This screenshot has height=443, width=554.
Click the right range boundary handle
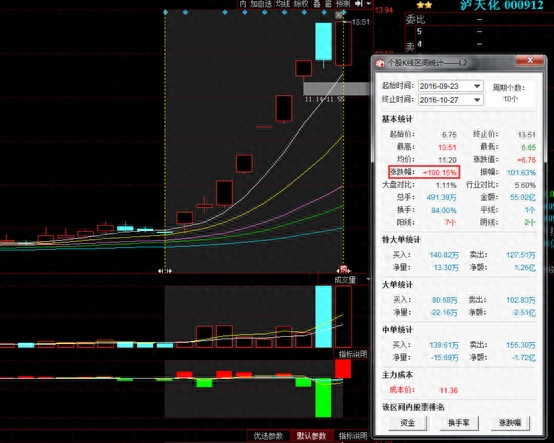[343, 270]
